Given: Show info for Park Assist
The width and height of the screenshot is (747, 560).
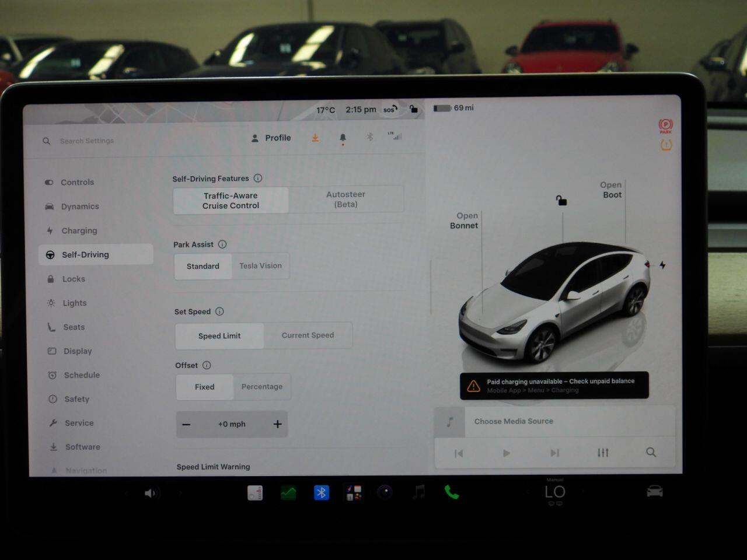Looking at the screenshot, I should (x=222, y=244).
